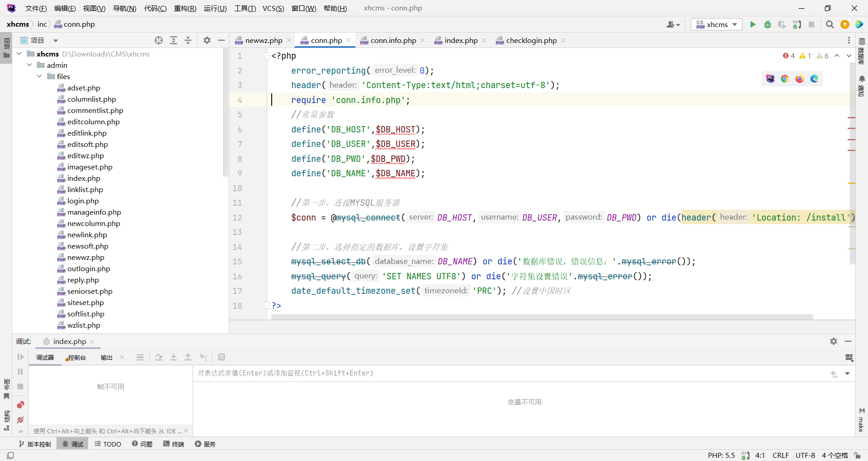Screen dimensions: 868x461
Task: Open in Firefox browser icon in editor
Action: tap(799, 79)
